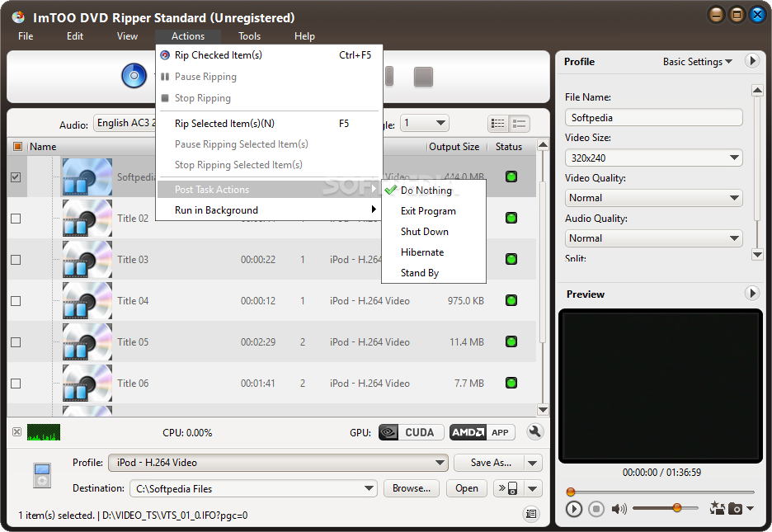The width and height of the screenshot is (772, 532).
Task: Select Rip Selected Item(s)(N) menu entry
Action: coord(270,124)
